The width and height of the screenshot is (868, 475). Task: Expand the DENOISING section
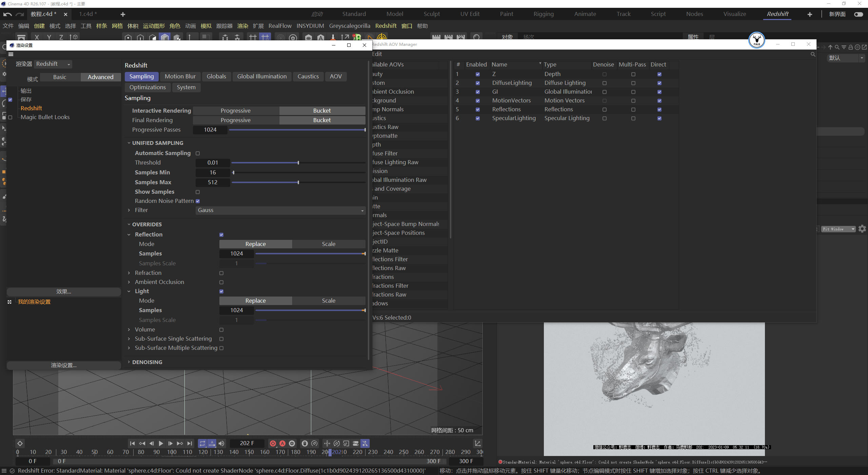click(147, 362)
